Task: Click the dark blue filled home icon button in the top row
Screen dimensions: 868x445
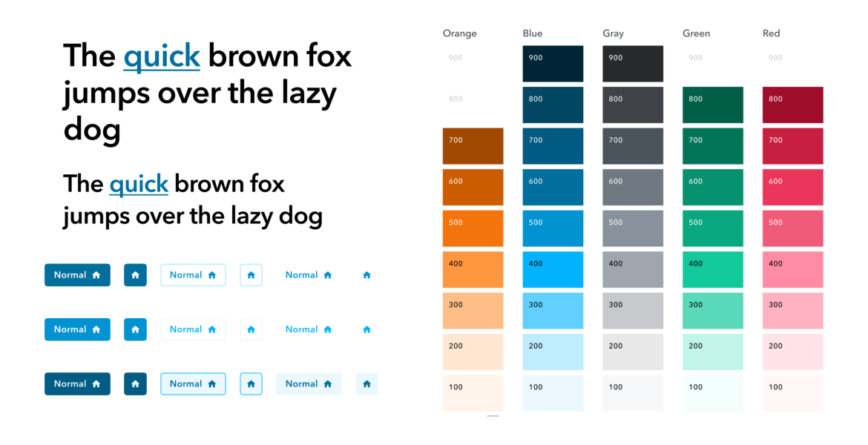Action: coord(135,275)
